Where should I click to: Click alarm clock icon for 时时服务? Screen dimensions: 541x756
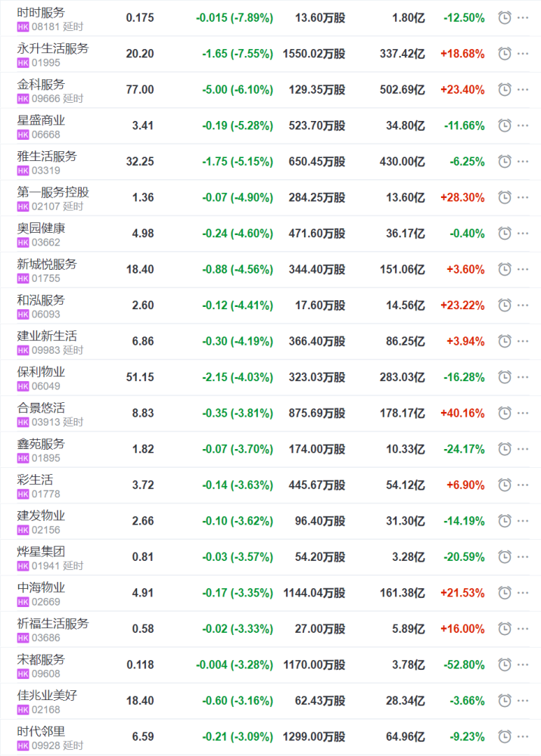pyautogui.click(x=505, y=17)
